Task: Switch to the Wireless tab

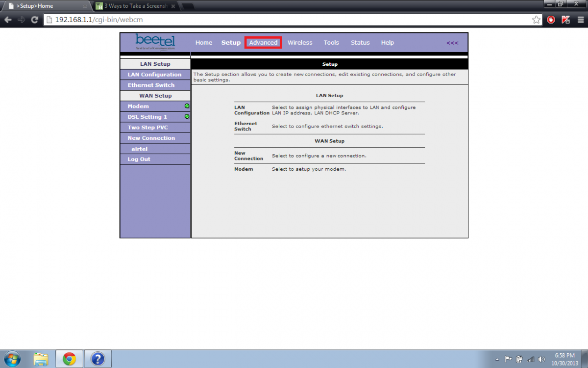Action: [300, 43]
